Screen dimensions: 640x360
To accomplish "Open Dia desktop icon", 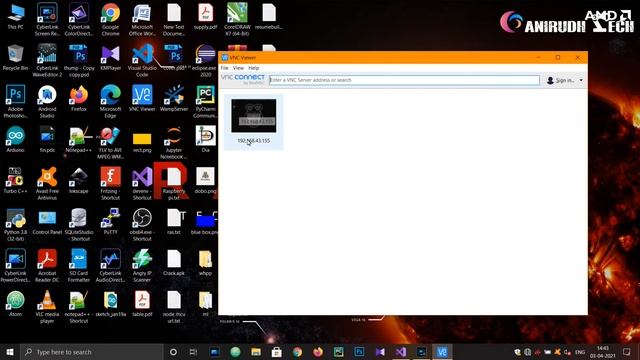I will click(205, 139).
